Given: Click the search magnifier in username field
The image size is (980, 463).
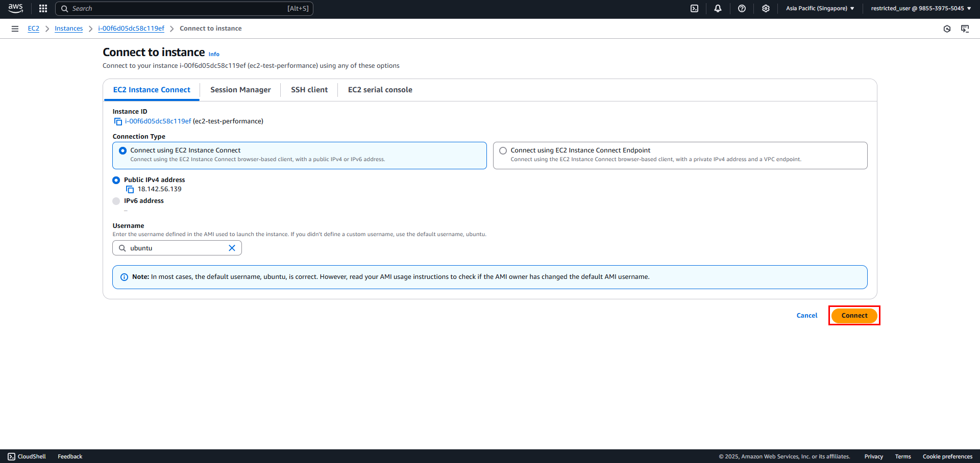Looking at the screenshot, I should (x=122, y=248).
